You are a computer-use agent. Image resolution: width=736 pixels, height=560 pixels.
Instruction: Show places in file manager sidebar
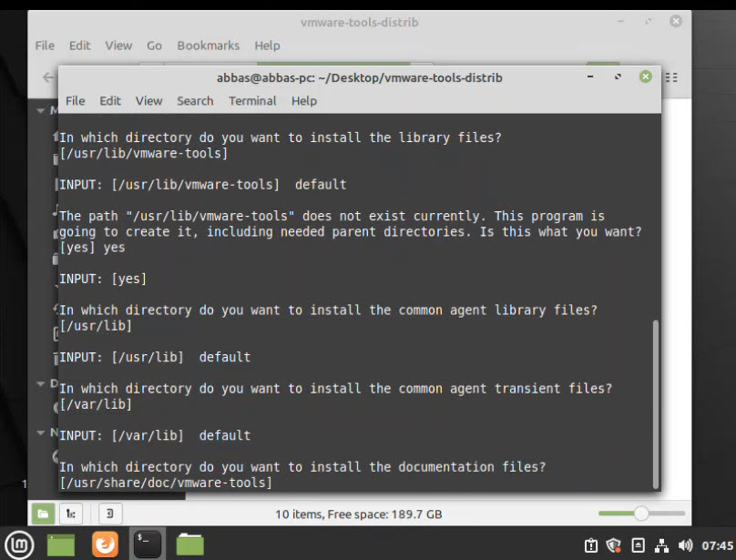point(43,514)
